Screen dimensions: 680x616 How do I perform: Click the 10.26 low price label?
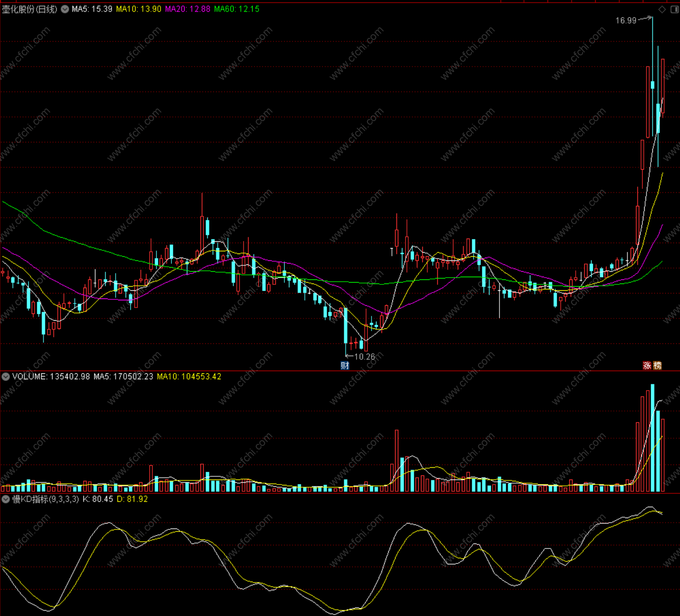point(365,357)
